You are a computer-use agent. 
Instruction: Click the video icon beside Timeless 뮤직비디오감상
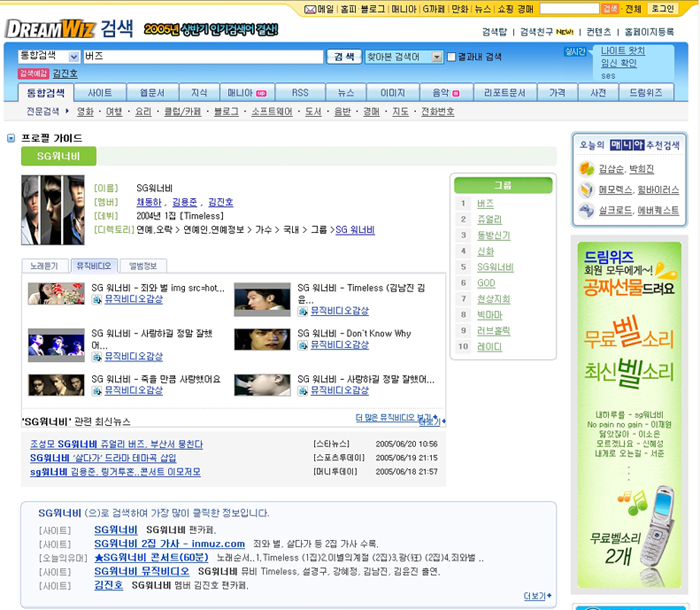(303, 311)
